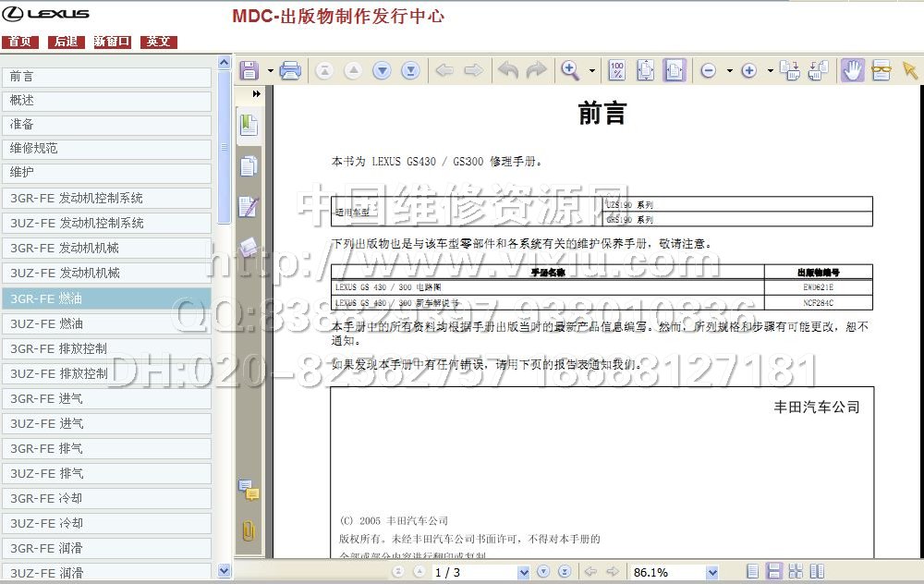Click the 英文 language button
This screenshot has height=584, width=924.
point(158,42)
